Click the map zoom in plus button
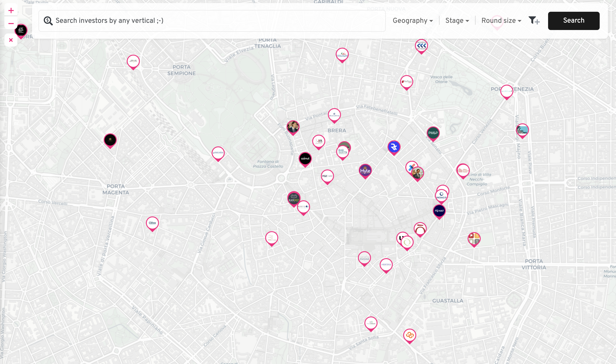Image resolution: width=616 pixels, height=364 pixels. [11, 10]
